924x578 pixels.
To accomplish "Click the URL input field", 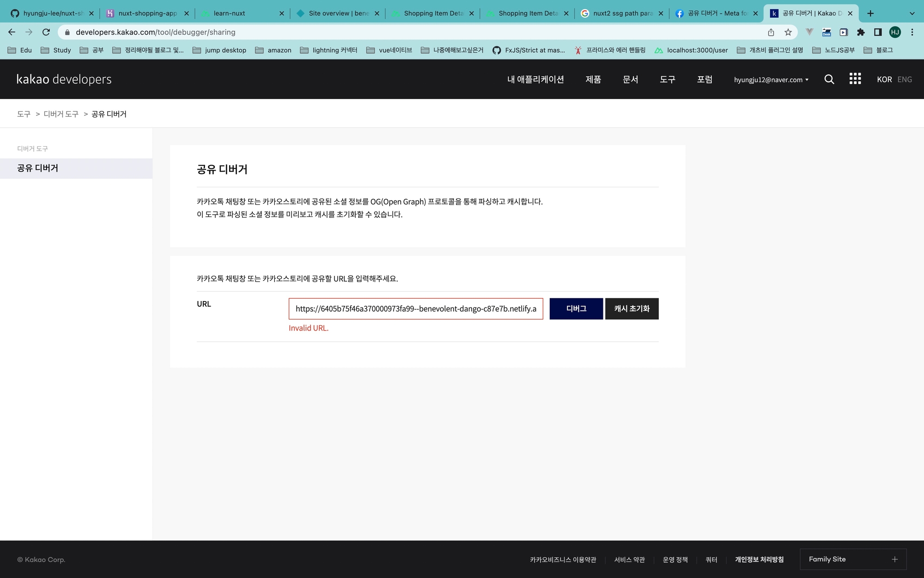I will (416, 309).
